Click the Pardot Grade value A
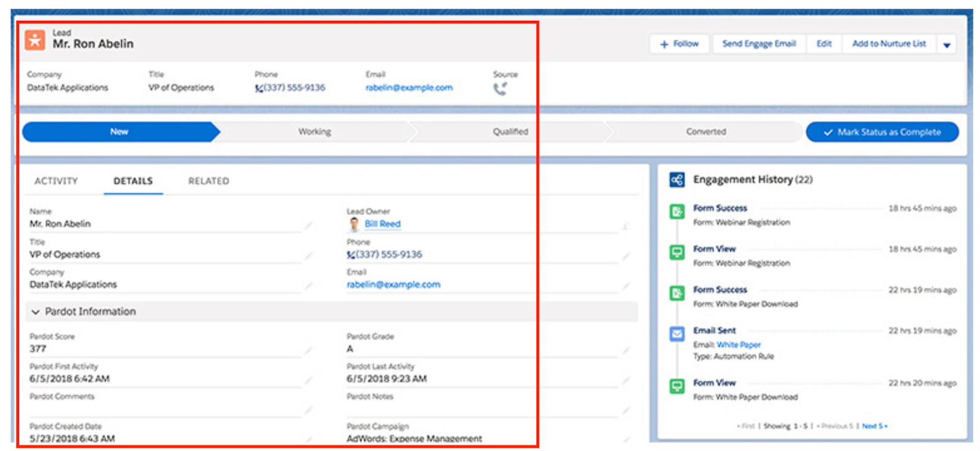 click(x=350, y=349)
